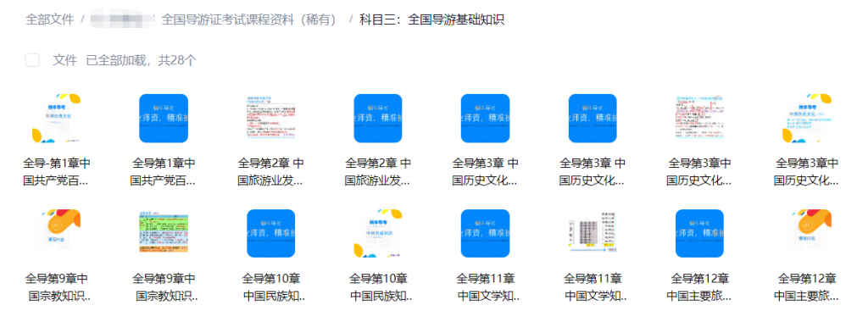Open 全导第12章中国主要旅 with blue icon
Screen dimensions: 868x322
699,234
